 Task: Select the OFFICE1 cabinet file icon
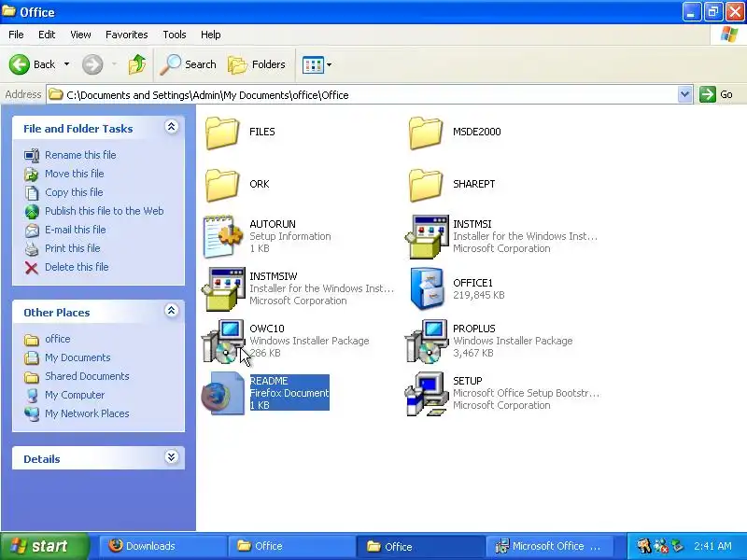coord(427,288)
